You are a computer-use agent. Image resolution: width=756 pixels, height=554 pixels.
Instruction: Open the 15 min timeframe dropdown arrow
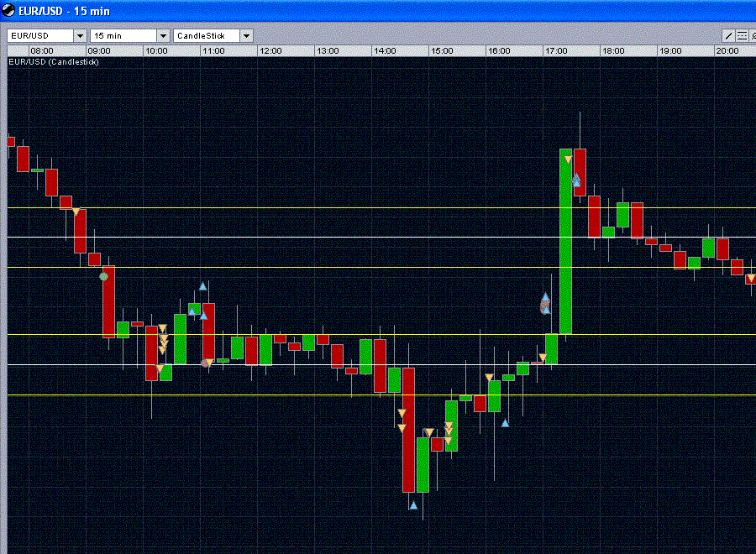tap(163, 35)
